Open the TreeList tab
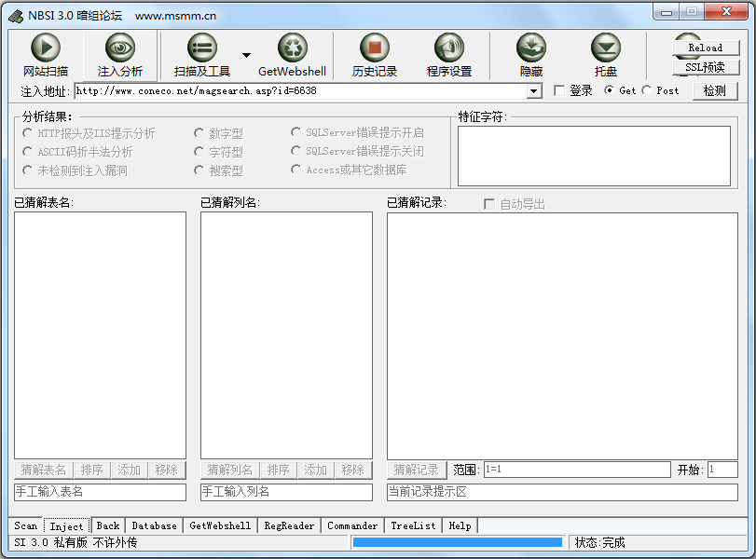The height and width of the screenshot is (559, 756). click(x=413, y=525)
